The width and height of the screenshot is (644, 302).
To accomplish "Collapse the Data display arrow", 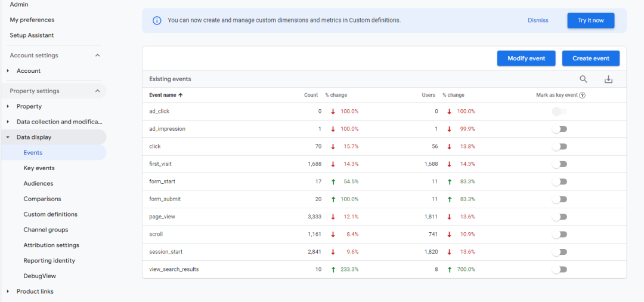I will click(x=8, y=137).
